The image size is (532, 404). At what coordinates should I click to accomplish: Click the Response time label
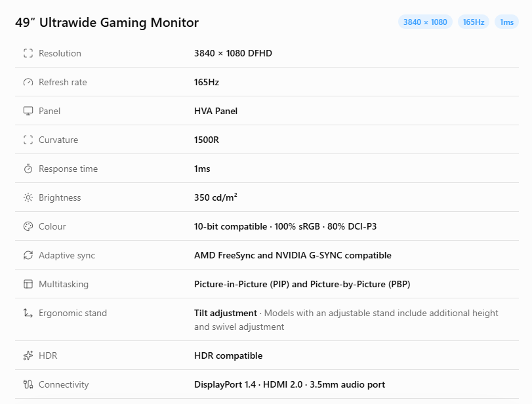(x=68, y=169)
